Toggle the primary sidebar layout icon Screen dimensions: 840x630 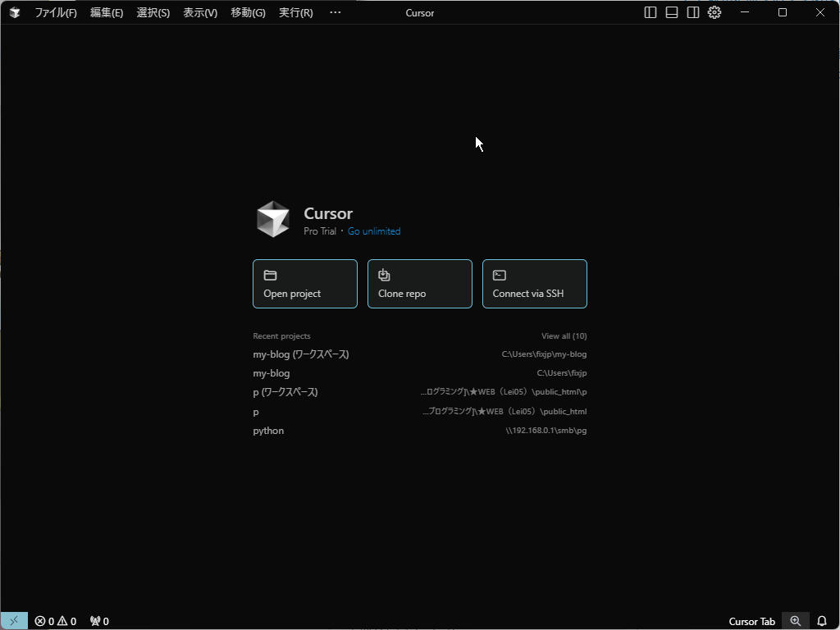[x=651, y=12]
